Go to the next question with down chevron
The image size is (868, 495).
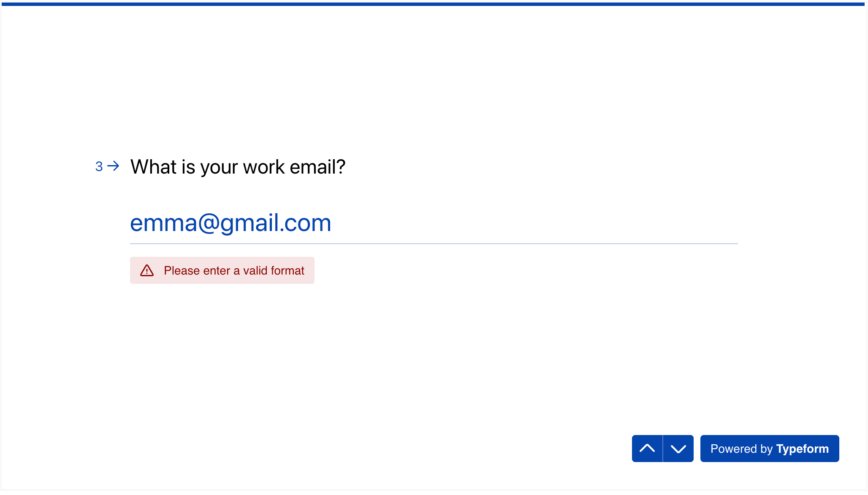tap(678, 449)
